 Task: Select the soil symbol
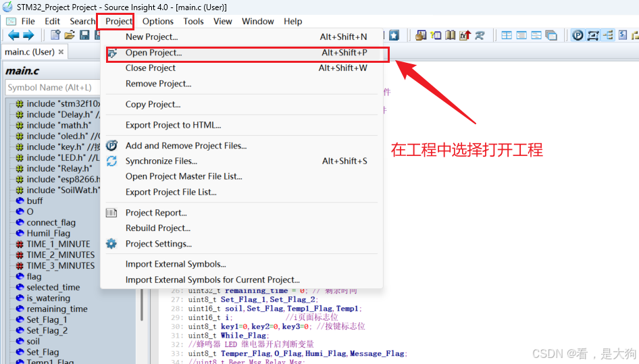28,341
